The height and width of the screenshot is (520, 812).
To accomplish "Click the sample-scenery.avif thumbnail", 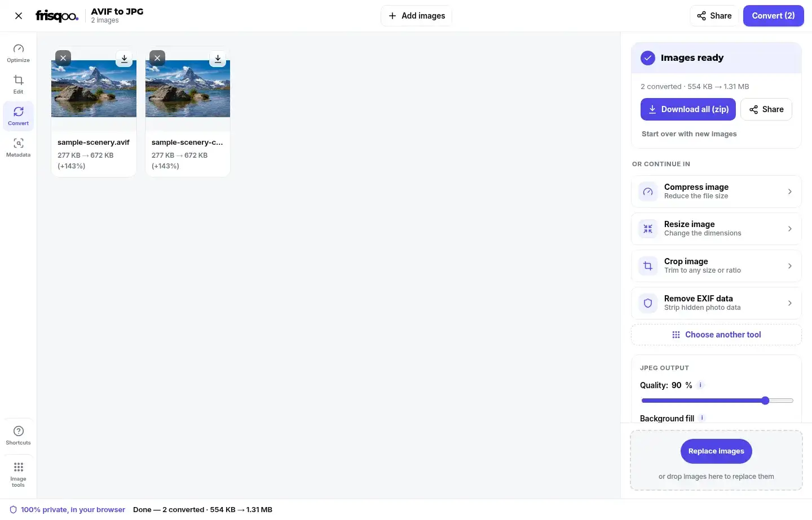I will coord(94,89).
